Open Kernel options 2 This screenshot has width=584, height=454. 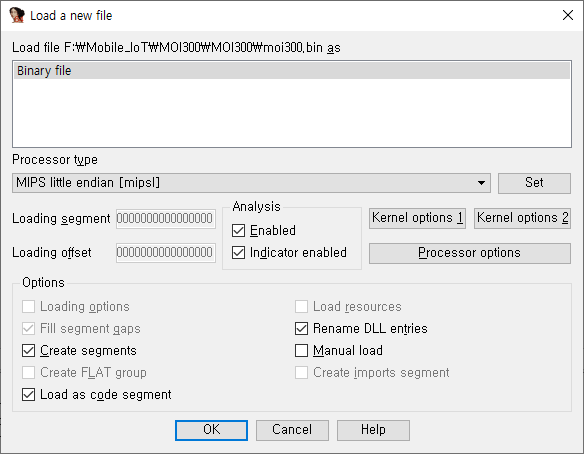[523, 218]
